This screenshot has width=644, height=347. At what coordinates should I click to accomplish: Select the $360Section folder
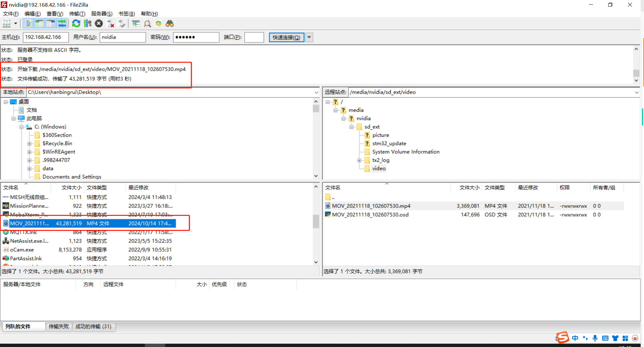click(57, 135)
